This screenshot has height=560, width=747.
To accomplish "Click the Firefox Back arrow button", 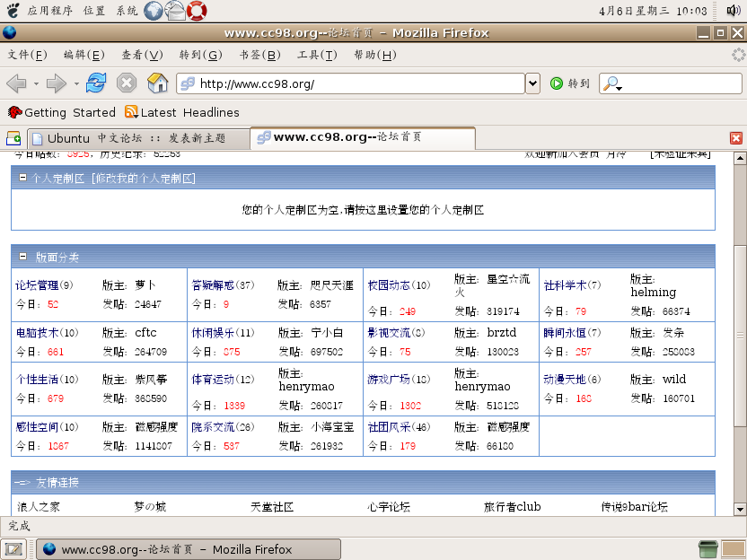I will (x=17, y=83).
